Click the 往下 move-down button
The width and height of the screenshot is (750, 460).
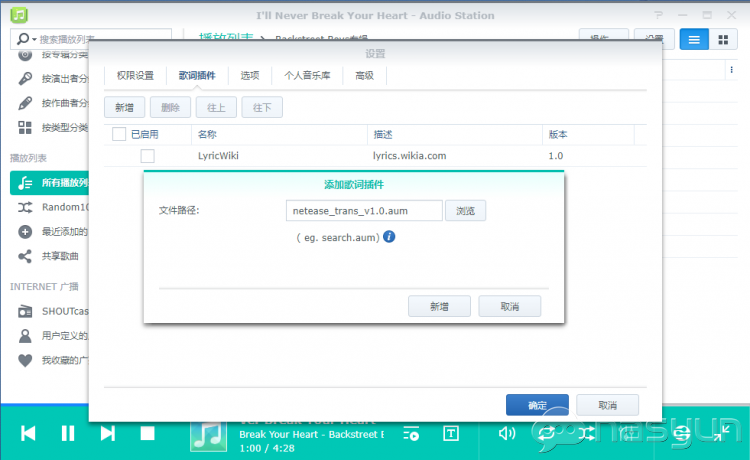262,108
